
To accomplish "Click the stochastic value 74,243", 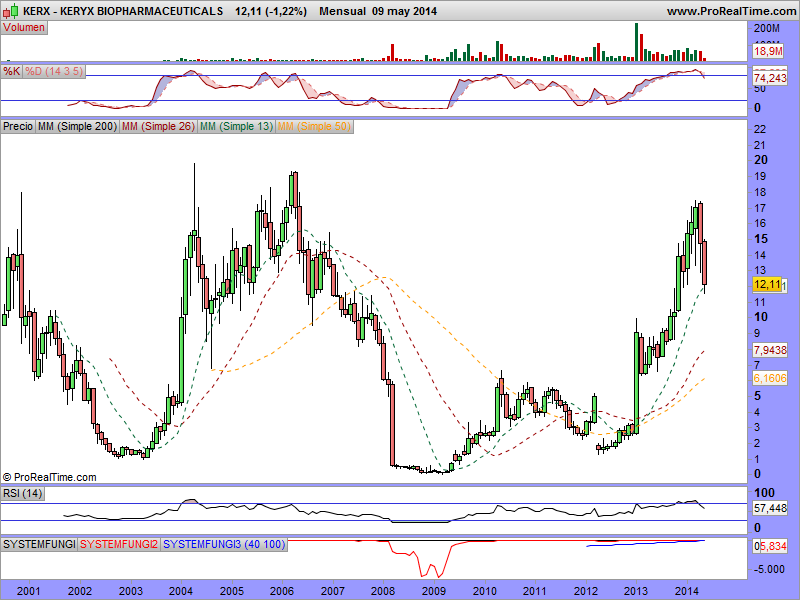I will (770, 78).
